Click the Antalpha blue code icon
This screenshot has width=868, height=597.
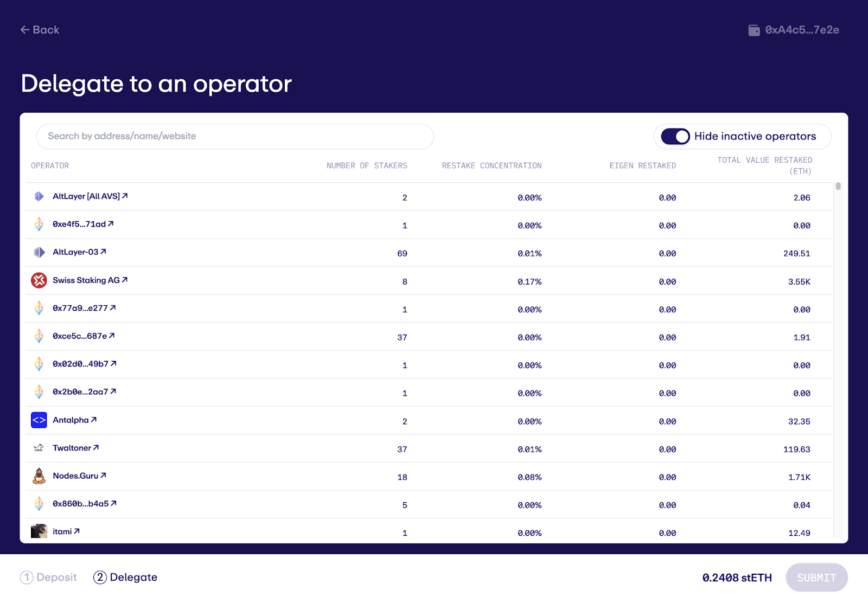pyautogui.click(x=39, y=420)
